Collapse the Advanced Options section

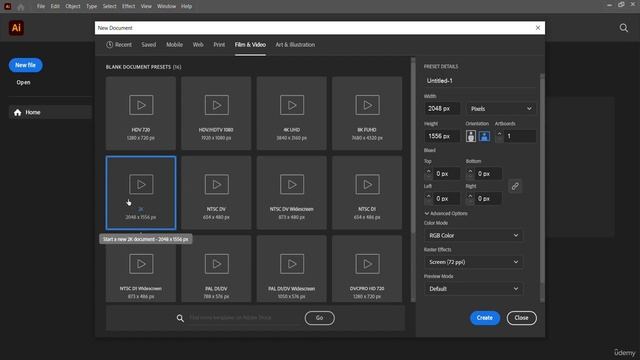coord(446,213)
